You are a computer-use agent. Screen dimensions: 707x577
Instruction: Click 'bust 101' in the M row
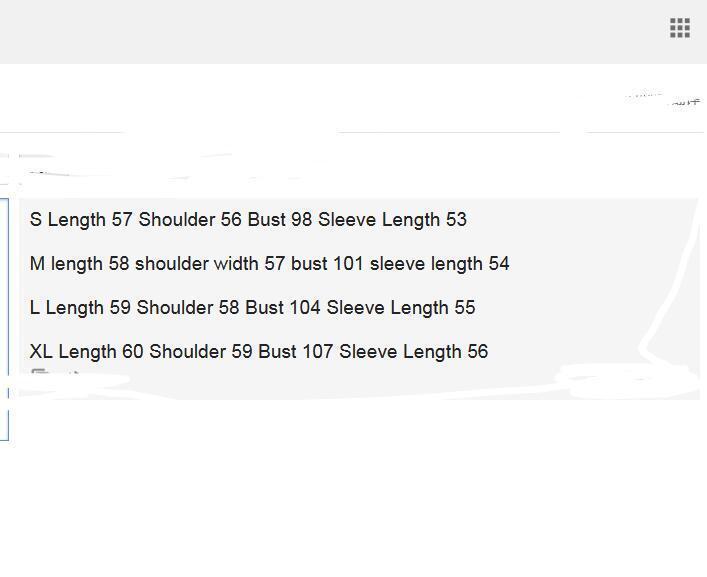327,264
